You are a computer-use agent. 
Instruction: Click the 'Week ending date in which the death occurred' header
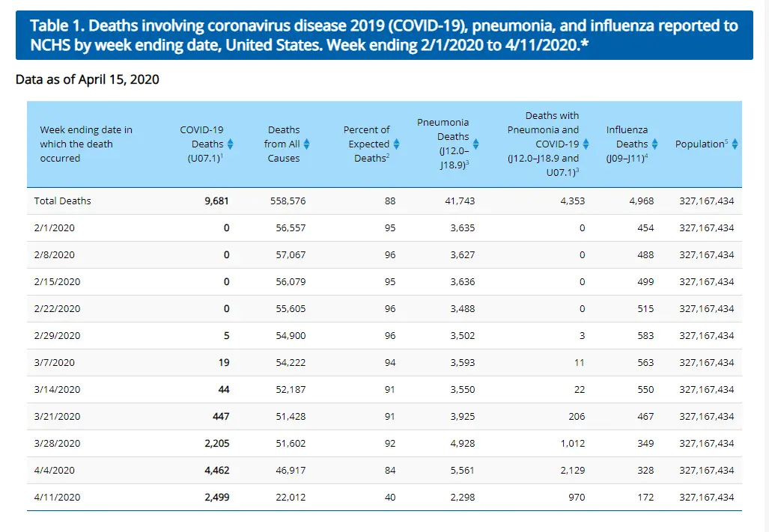click(x=86, y=144)
